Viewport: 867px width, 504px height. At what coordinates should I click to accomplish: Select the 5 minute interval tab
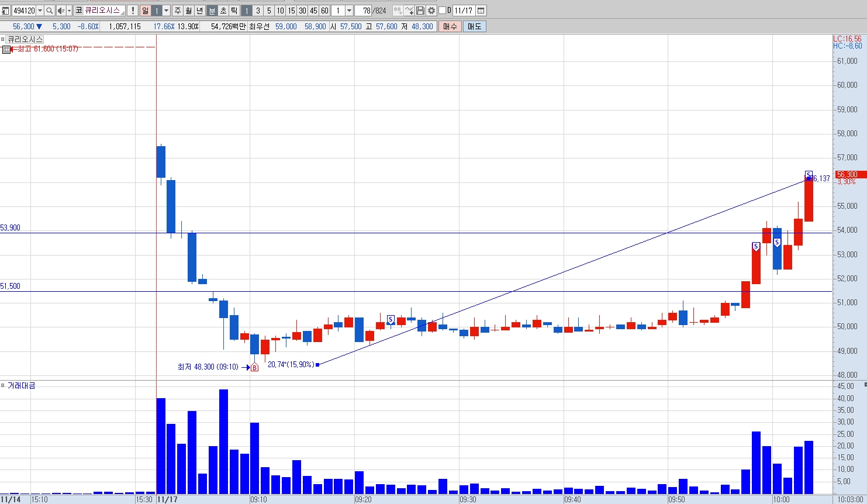(269, 11)
